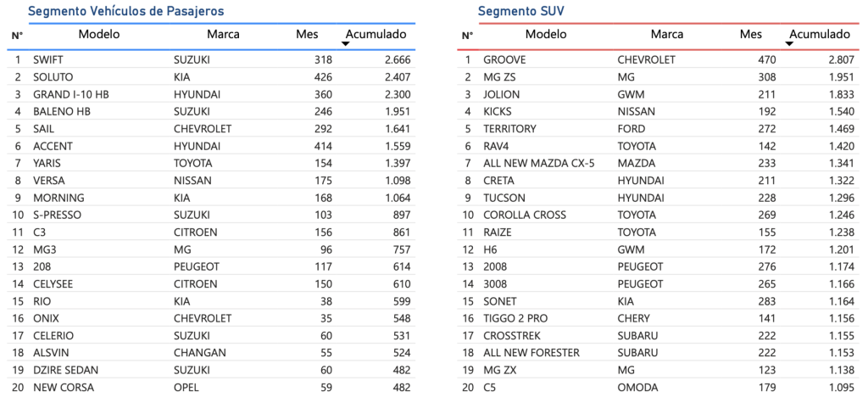Click the DZIRE SEDAN model cell

(x=65, y=370)
